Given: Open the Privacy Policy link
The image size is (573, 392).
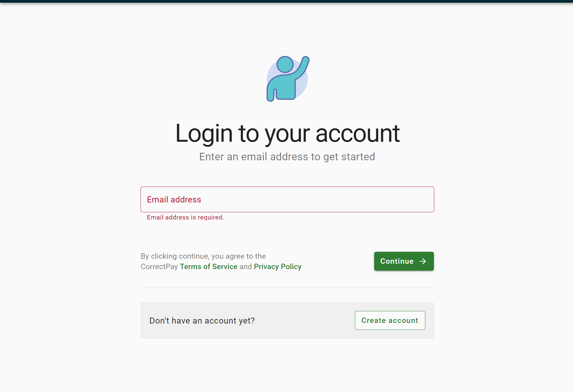Looking at the screenshot, I should tap(278, 266).
